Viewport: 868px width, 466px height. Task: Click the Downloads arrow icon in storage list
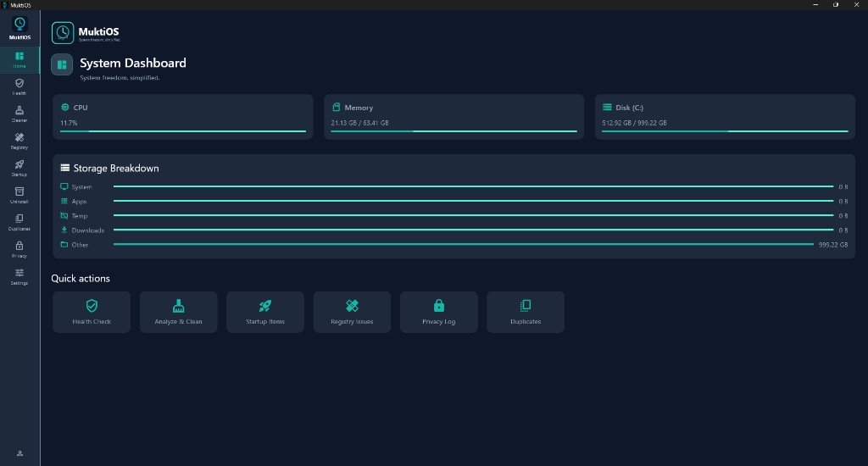tap(64, 230)
